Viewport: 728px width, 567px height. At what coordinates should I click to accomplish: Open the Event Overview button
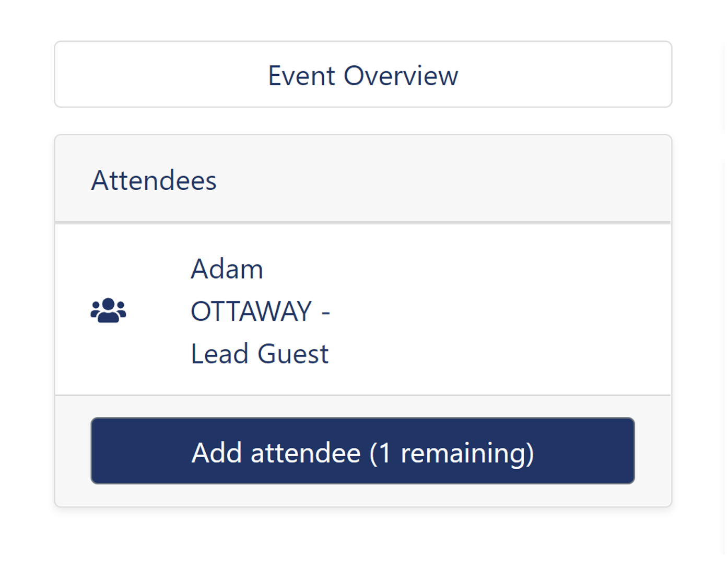(363, 74)
